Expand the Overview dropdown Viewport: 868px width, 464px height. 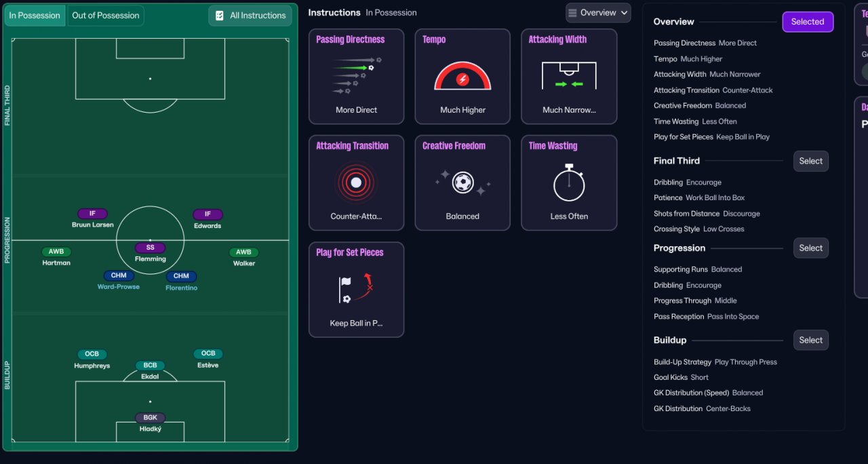pyautogui.click(x=598, y=13)
